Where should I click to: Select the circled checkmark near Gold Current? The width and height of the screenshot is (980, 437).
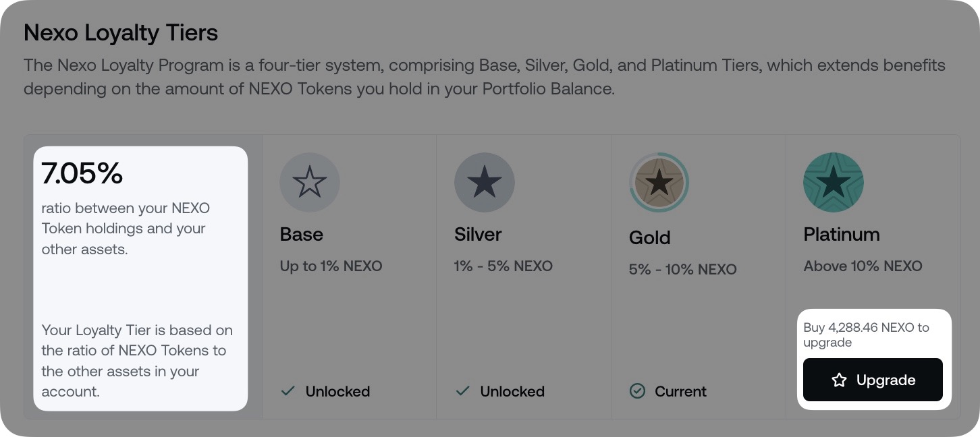(637, 391)
